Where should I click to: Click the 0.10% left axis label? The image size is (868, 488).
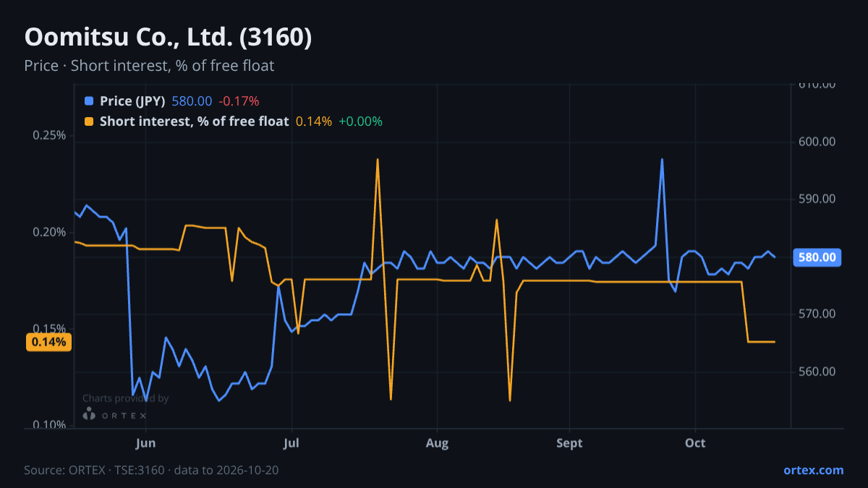pos(49,424)
